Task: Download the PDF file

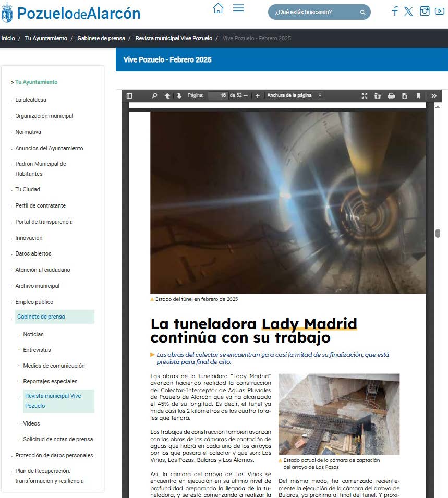Action: (405, 96)
